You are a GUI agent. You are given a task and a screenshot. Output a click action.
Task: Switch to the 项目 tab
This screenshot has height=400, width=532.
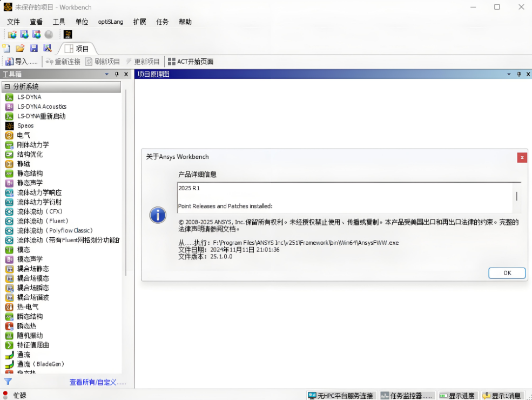[x=77, y=49]
